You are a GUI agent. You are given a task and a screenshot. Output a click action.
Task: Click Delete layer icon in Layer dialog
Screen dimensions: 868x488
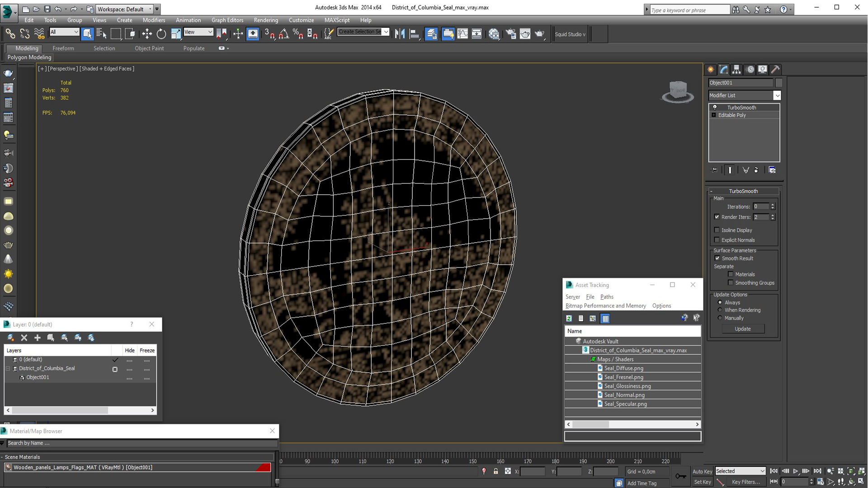coord(24,338)
